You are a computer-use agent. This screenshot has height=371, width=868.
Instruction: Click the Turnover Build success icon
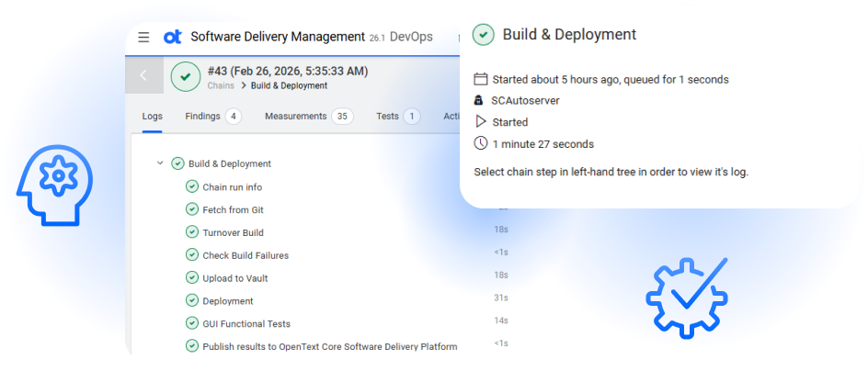(x=192, y=231)
